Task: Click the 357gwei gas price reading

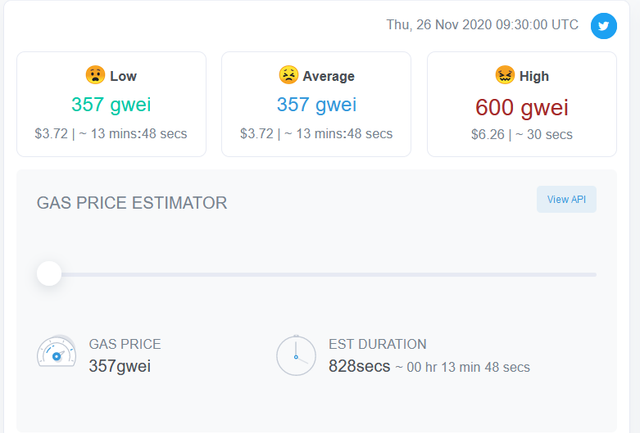Action: pos(120,366)
